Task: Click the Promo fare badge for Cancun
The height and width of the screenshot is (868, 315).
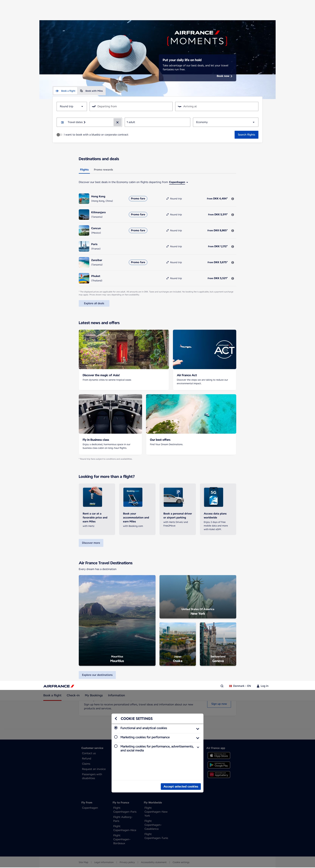Action: [138, 230]
